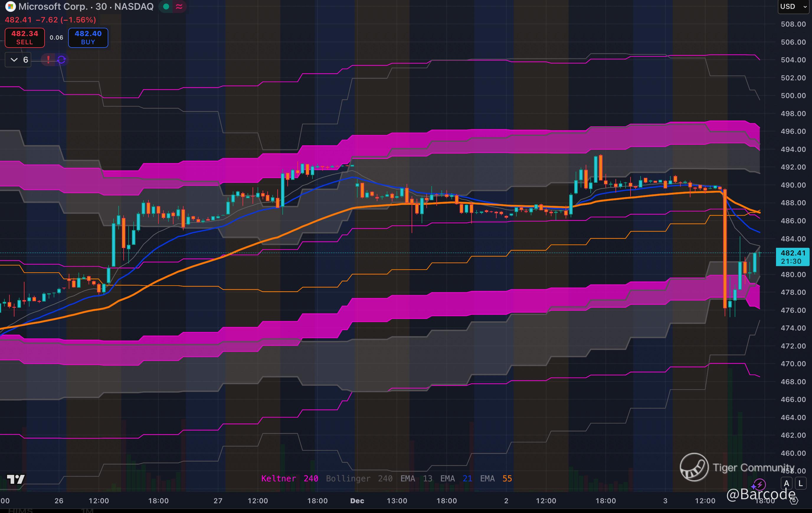This screenshot has height=513, width=812.
Task: Click the Keltner 240 indicator label
Action: pyautogui.click(x=289, y=478)
